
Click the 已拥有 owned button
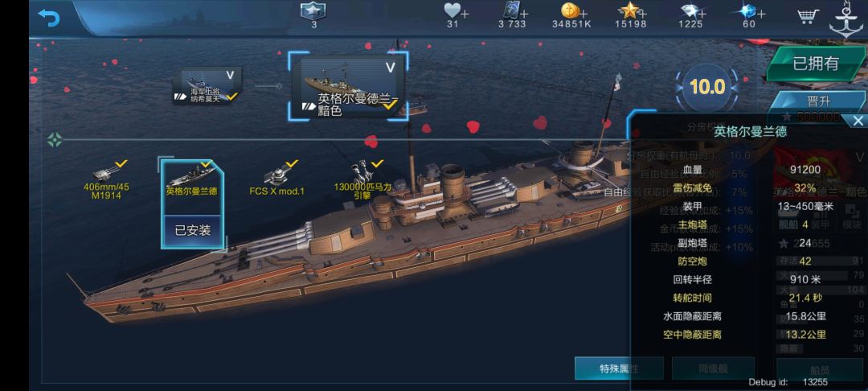[x=816, y=64]
